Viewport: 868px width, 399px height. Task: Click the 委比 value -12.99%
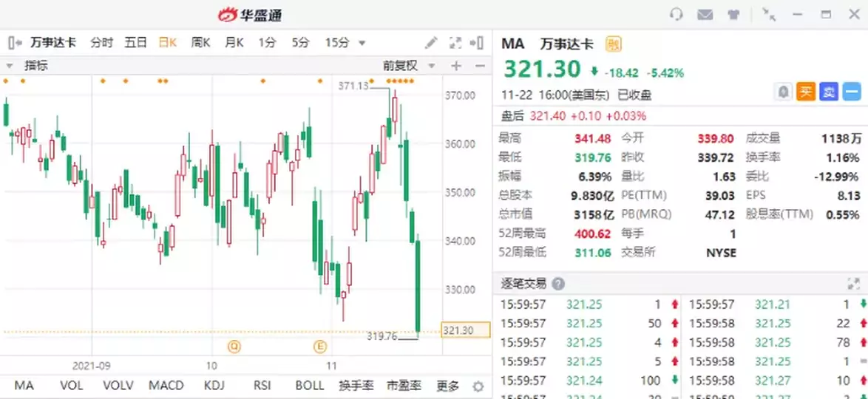(x=838, y=177)
